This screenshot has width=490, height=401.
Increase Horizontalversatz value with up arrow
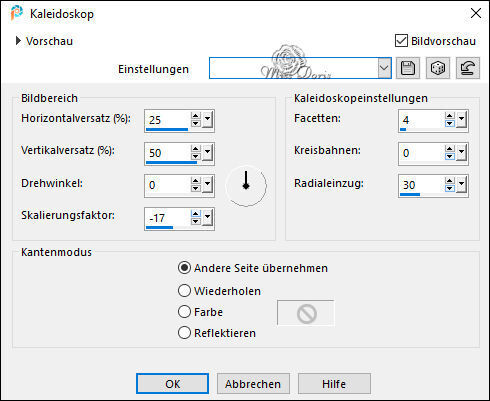[196, 116]
